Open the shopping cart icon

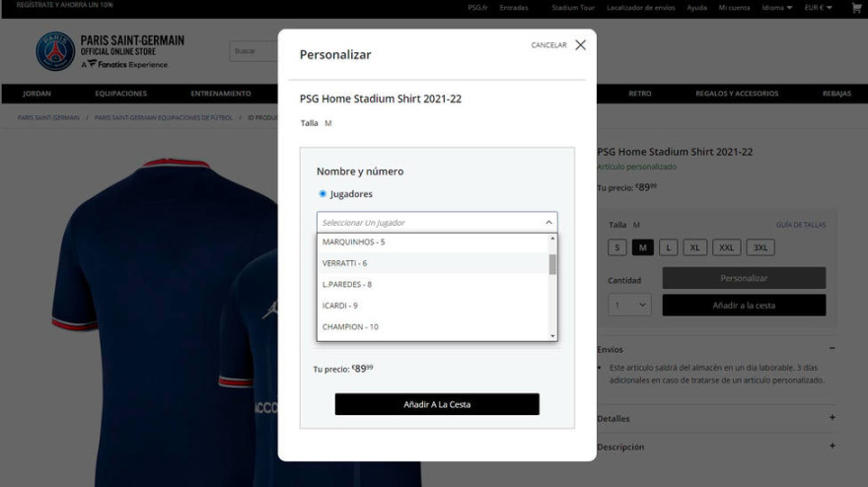point(855,8)
